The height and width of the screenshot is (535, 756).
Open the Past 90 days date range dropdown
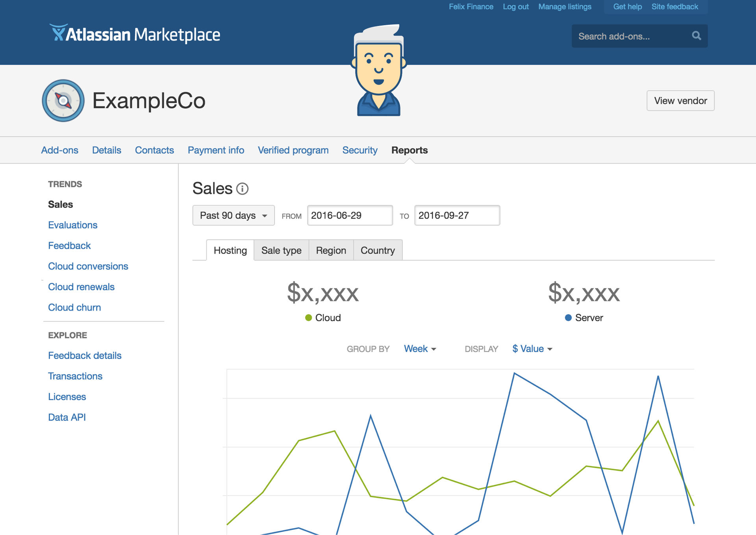pos(233,215)
